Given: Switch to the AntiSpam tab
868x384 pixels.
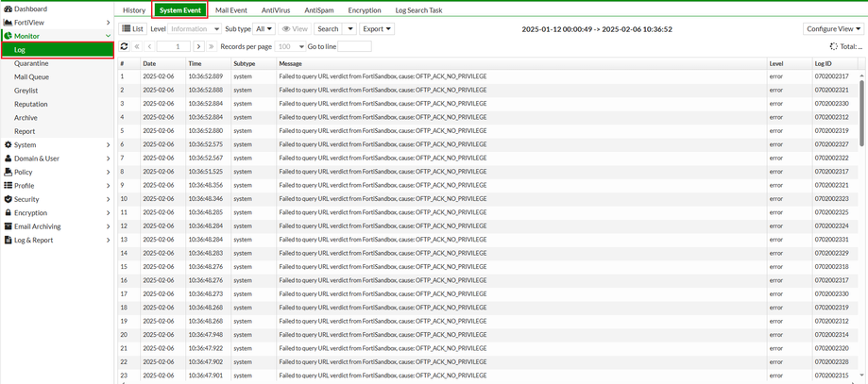Looking at the screenshot, I should tap(319, 10).
